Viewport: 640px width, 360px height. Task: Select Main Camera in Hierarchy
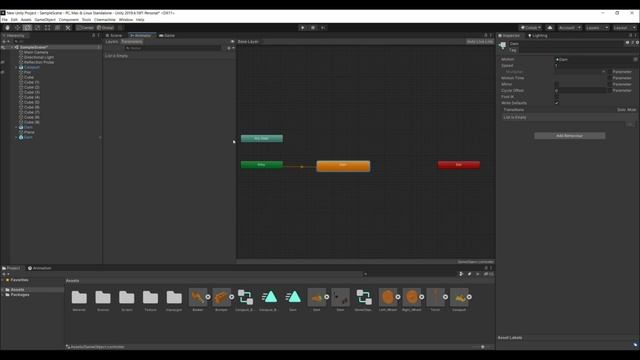click(36, 52)
